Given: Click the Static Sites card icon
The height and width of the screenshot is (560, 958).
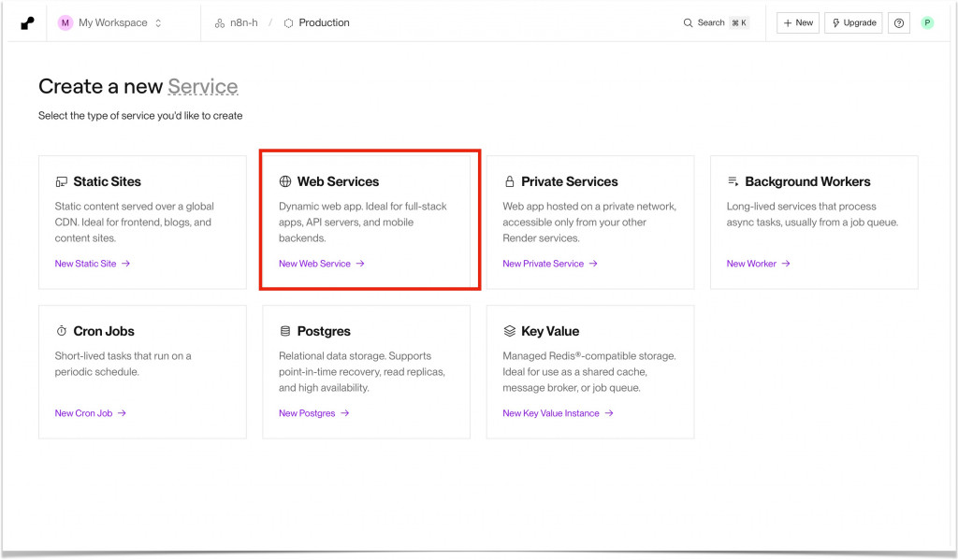Looking at the screenshot, I should tap(62, 181).
